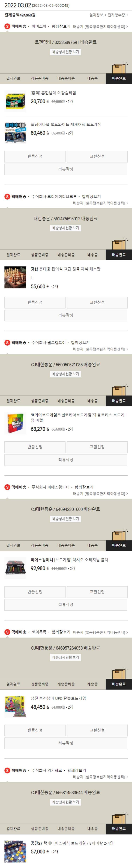The width and height of the screenshot is (132, 868).
Task: Click the red S icon beside 아이조아
Action: point(7,26)
